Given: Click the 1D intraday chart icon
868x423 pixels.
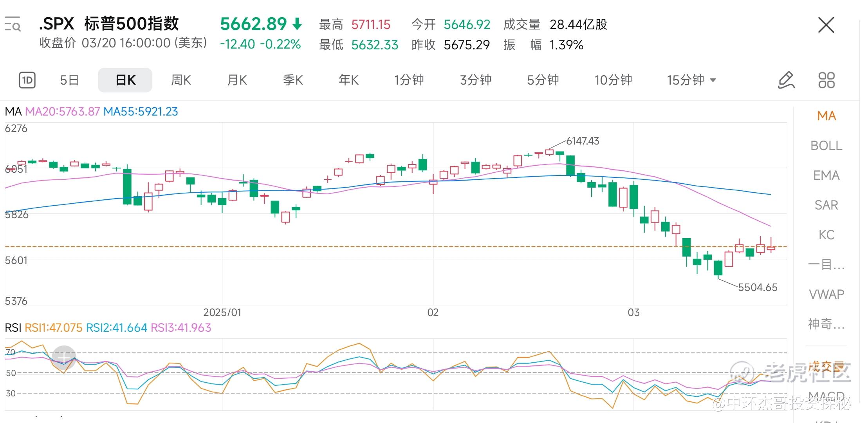Looking at the screenshot, I should pyautogui.click(x=27, y=80).
